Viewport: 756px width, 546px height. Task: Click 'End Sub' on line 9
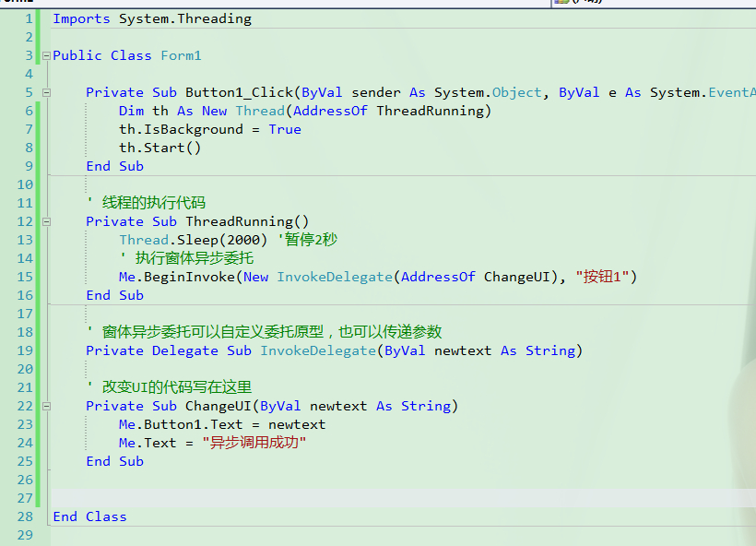point(114,166)
